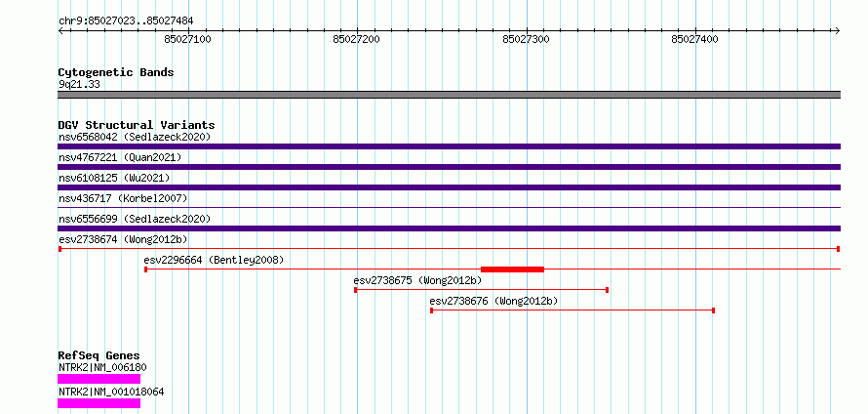Screen dimensions: 868x414
Task: Select the red line of esv2738674
Action: [449, 249]
